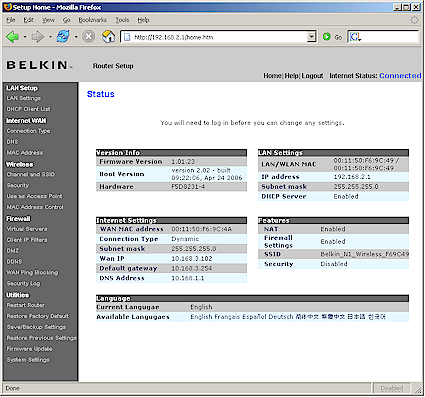Click the Firefox throbber activity icon
The height and width of the screenshot is (397, 425).
pyautogui.click(x=414, y=20)
